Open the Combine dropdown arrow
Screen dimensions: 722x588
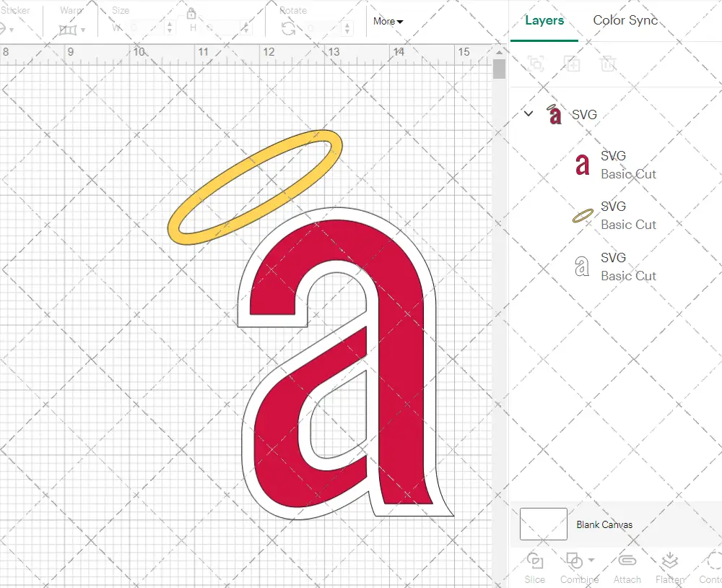click(x=591, y=561)
